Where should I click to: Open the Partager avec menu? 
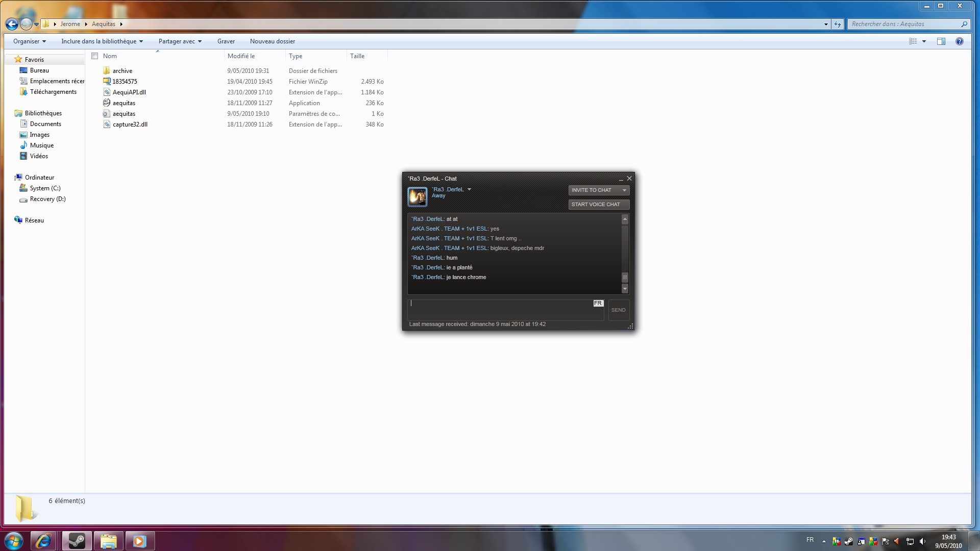180,41
